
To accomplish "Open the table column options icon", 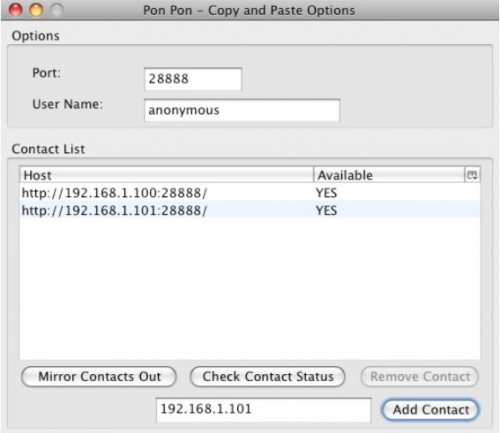I will click(472, 175).
